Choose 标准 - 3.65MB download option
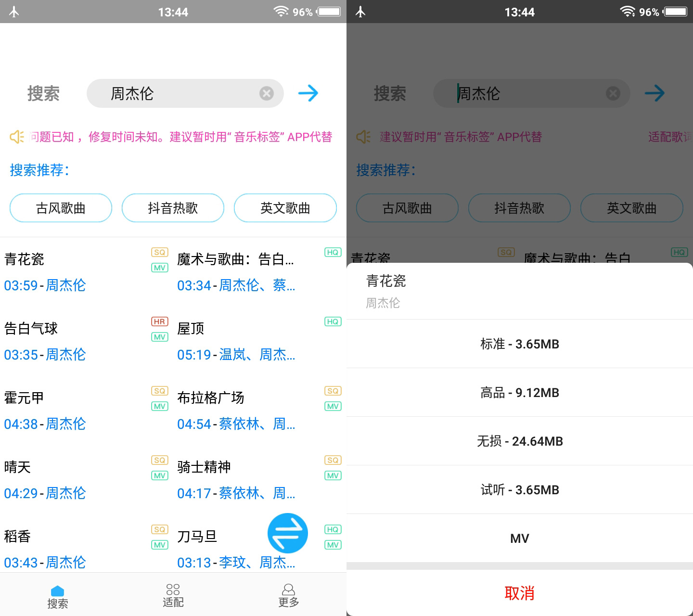The image size is (693, 616). pyautogui.click(x=520, y=344)
